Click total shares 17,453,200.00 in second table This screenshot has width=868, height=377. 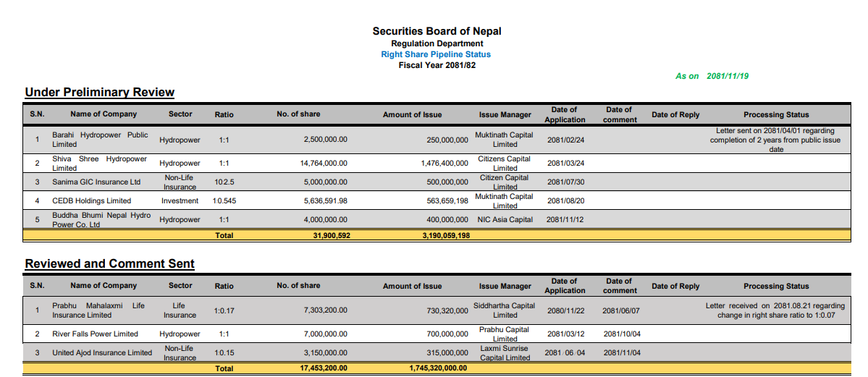(x=324, y=368)
